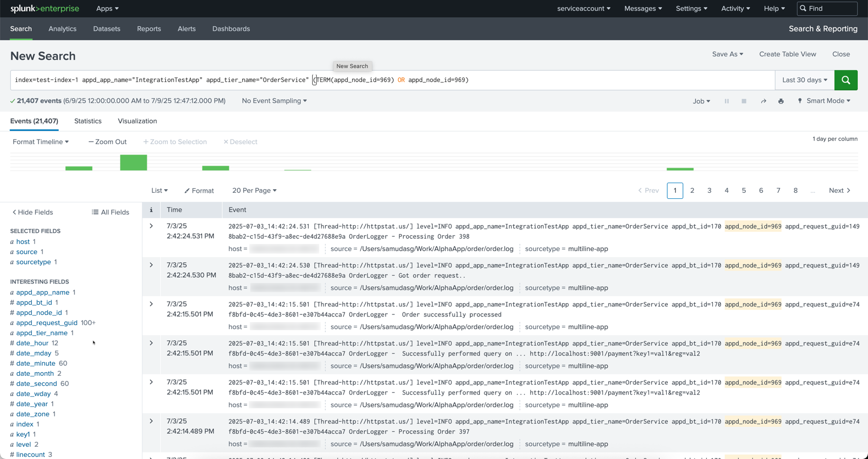Open the 20 Per Page dropdown
Viewport: 868px width, 459px height.
tap(254, 191)
